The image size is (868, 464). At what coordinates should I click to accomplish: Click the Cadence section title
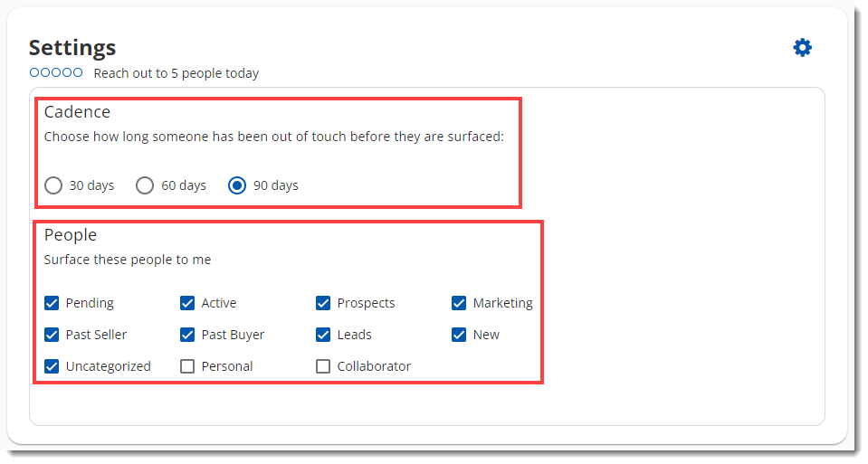click(x=77, y=112)
